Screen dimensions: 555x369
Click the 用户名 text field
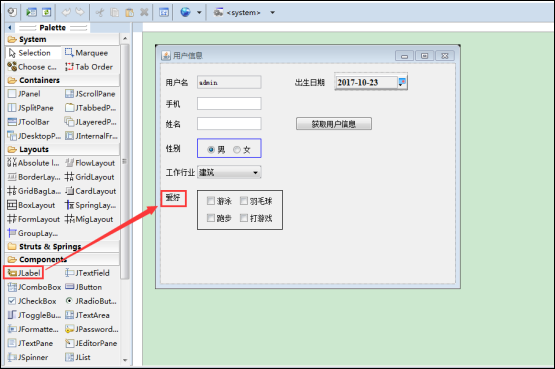tap(229, 82)
